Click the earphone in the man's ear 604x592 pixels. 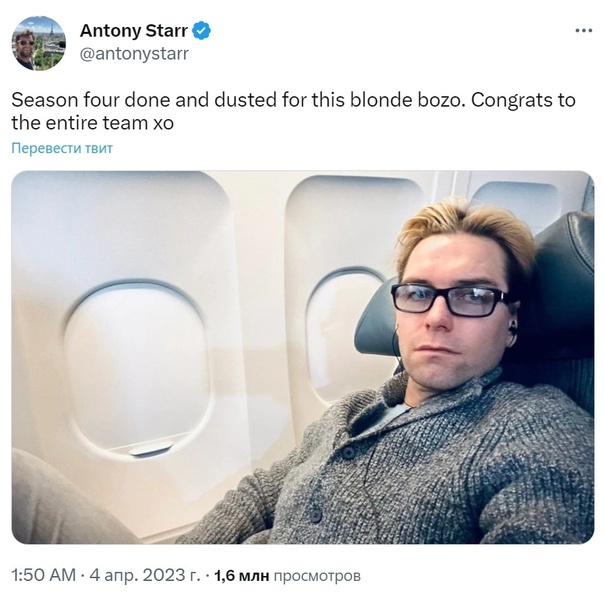(x=512, y=329)
